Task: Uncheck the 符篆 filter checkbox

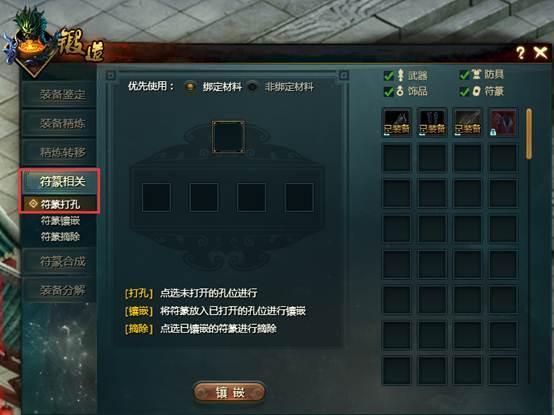Action: (x=464, y=91)
